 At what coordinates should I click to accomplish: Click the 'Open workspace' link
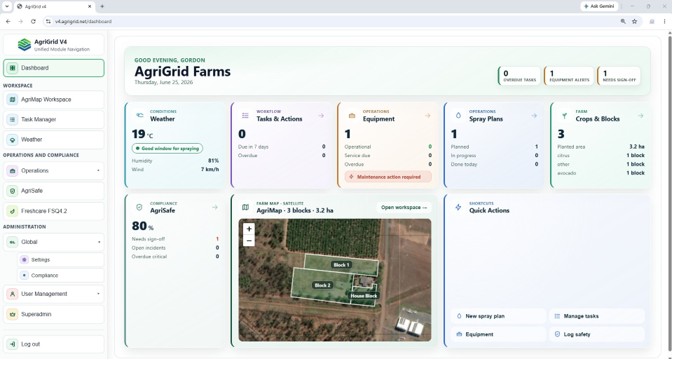404,207
